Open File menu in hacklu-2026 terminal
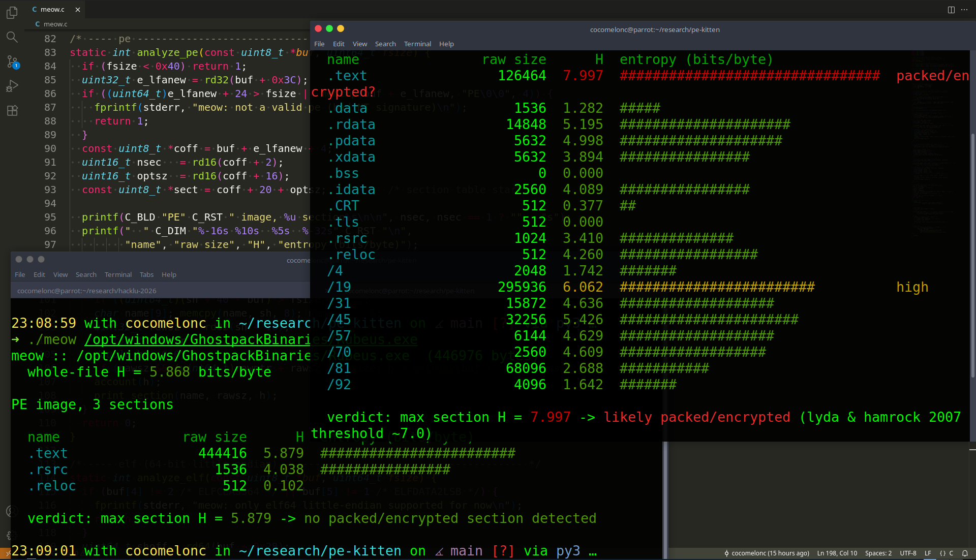This screenshot has width=976, height=560. pyautogui.click(x=20, y=275)
